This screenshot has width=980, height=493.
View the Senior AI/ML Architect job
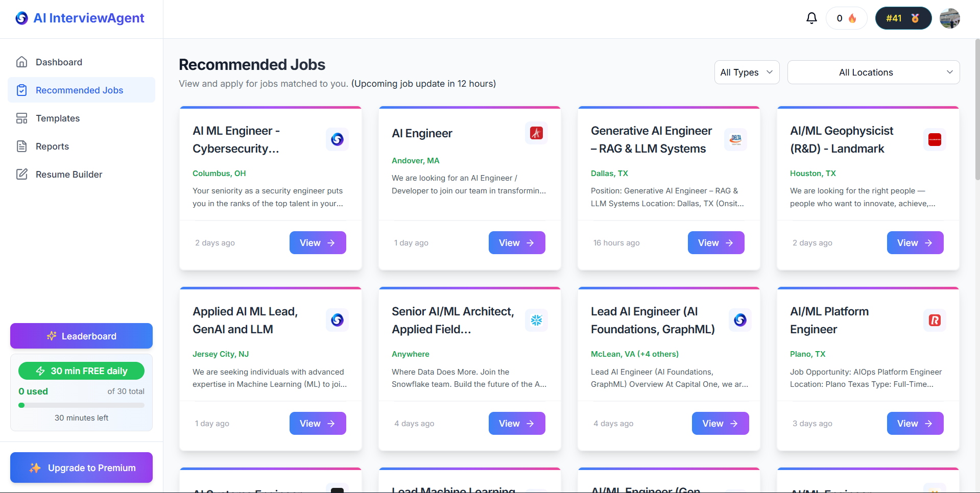tap(517, 424)
